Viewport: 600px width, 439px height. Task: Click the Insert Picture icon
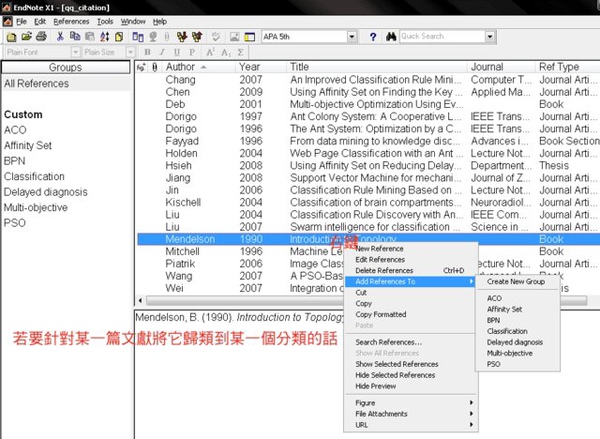(x=235, y=37)
